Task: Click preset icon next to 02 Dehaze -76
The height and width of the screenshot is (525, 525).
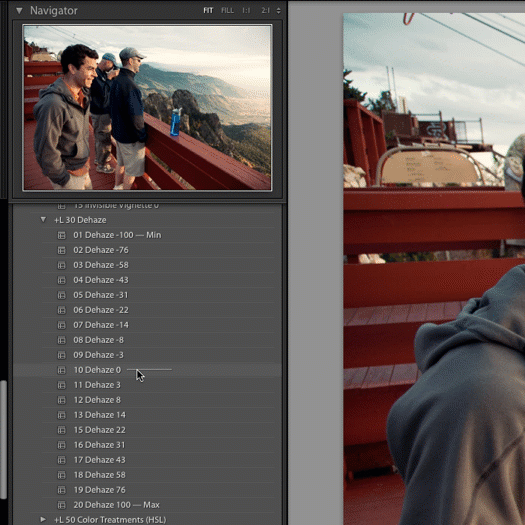Action: click(x=62, y=250)
